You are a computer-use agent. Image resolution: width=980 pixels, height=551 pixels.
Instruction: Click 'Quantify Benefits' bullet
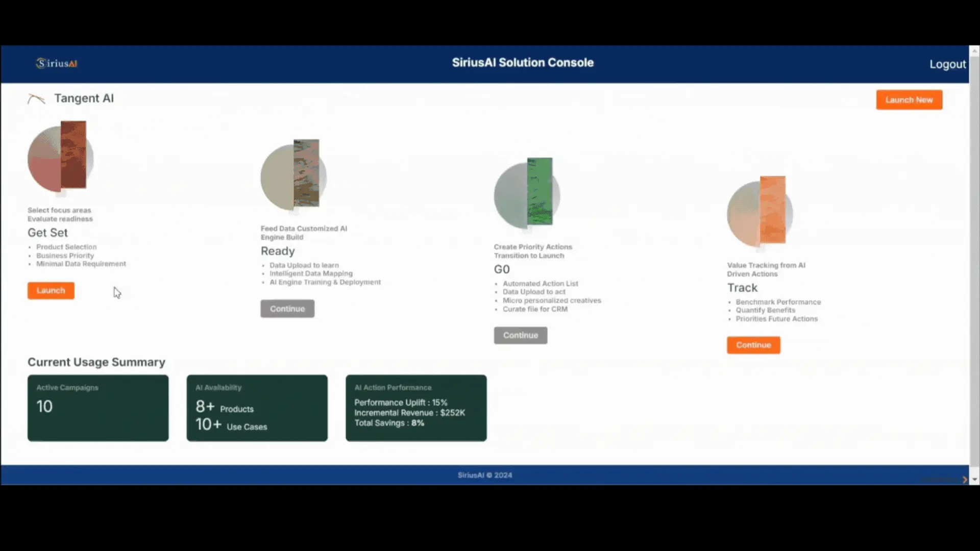click(765, 310)
